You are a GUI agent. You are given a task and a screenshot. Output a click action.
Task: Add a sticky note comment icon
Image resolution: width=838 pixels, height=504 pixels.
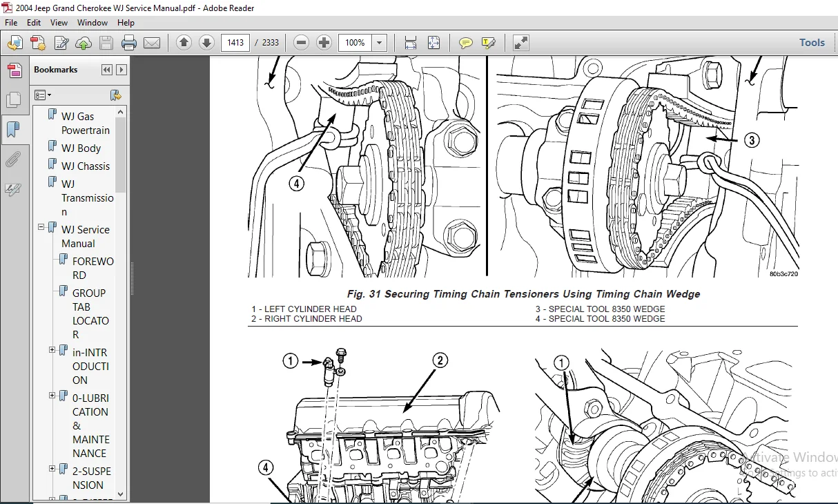(466, 43)
